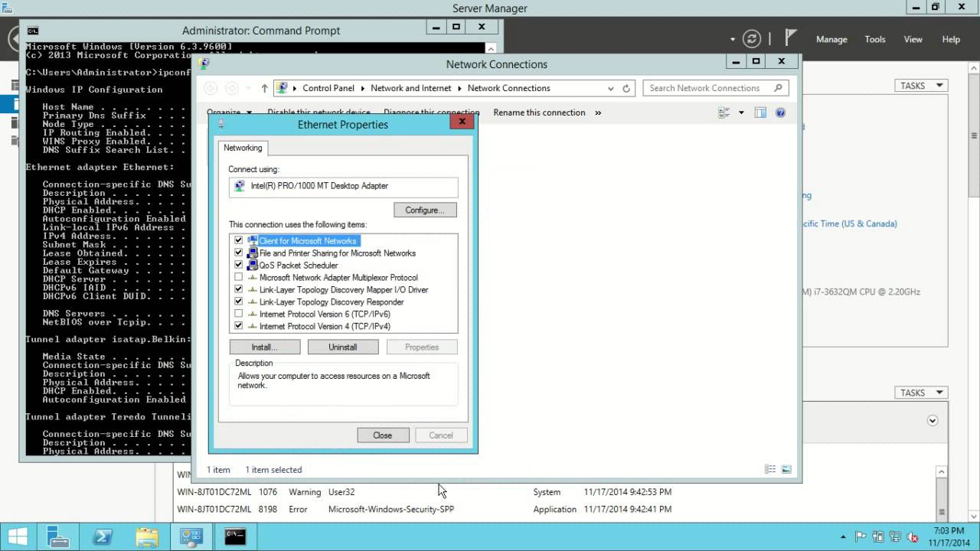The image size is (980, 551).
Task: Open the upper TASKS dropdown in Server Manager
Action: click(x=921, y=86)
